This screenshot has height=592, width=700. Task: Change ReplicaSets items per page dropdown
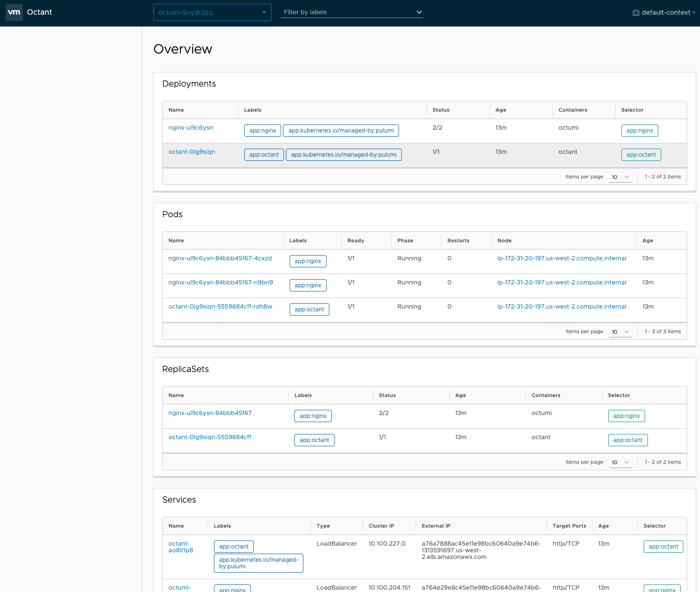pyautogui.click(x=620, y=462)
